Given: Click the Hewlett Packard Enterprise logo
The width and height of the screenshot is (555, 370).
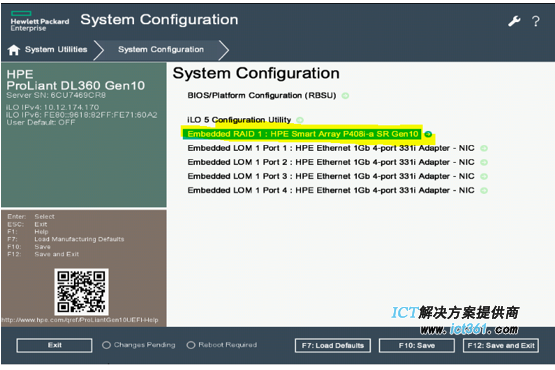Looking at the screenshot, I should (x=40, y=21).
